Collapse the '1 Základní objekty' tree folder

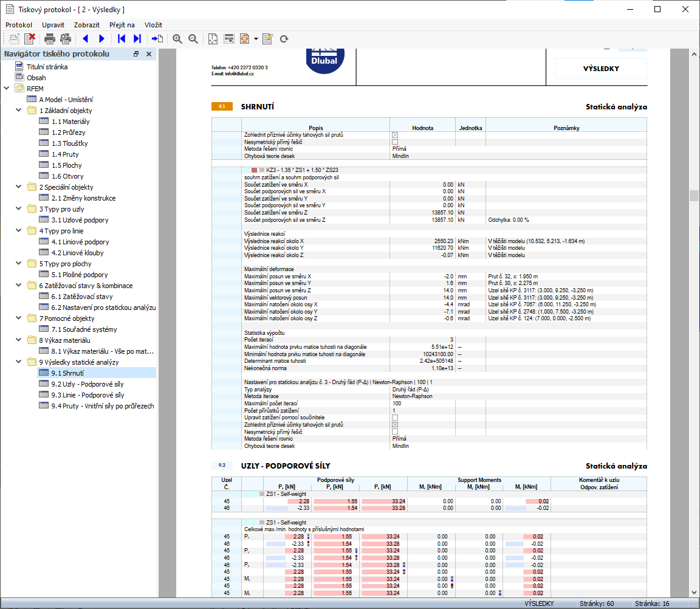[18, 111]
